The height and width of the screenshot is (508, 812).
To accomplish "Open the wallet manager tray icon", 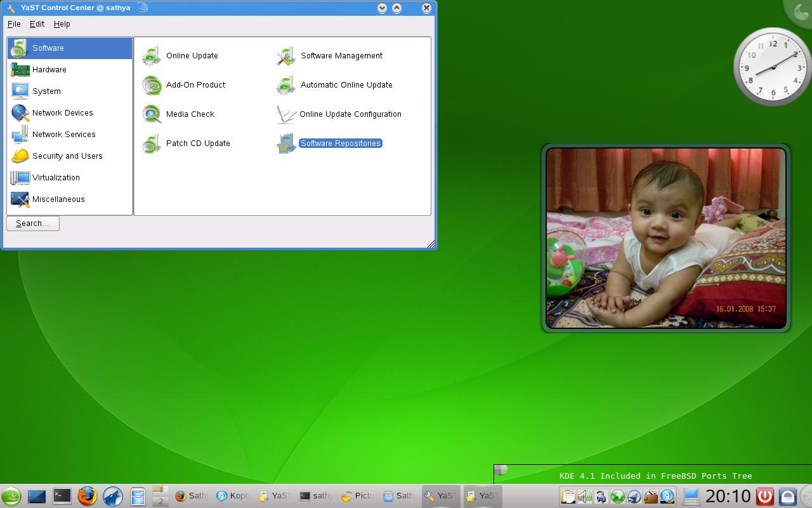I will coord(650,497).
